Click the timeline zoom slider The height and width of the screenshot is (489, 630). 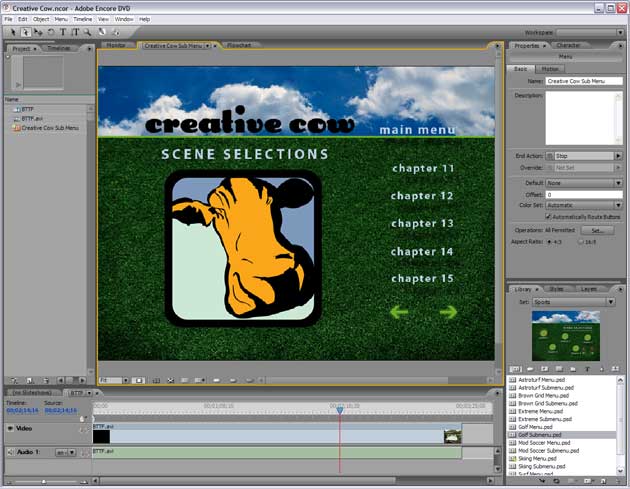44,481
